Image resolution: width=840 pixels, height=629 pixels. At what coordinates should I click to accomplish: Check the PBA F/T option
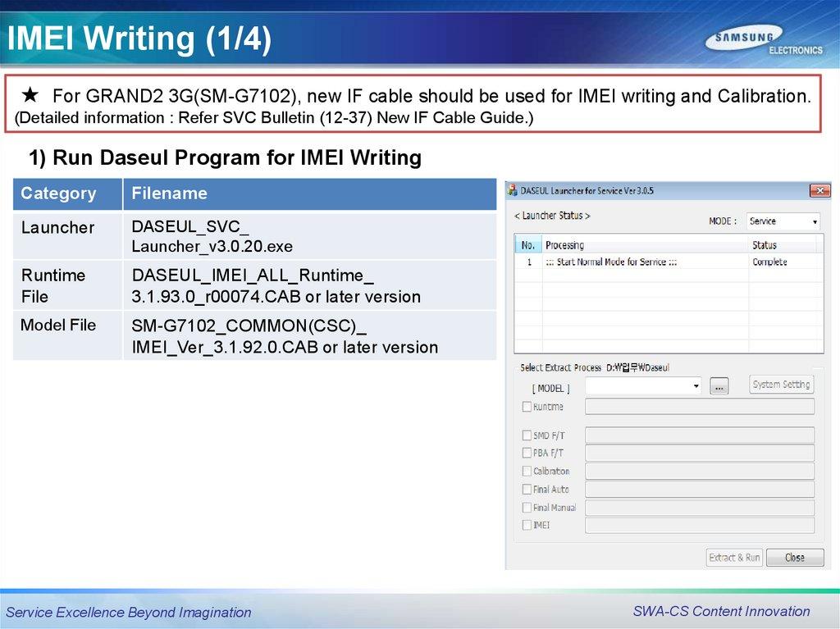[x=527, y=453]
